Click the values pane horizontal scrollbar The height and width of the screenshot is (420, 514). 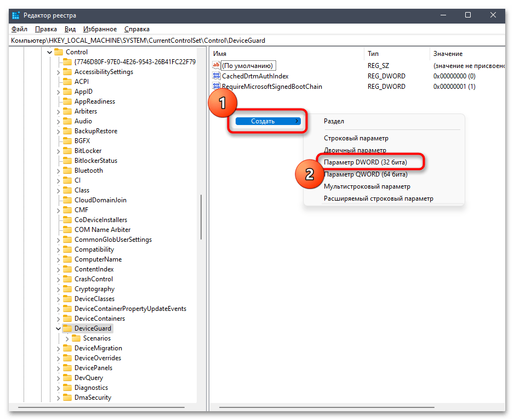pyautogui.click(x=327, y=407)
